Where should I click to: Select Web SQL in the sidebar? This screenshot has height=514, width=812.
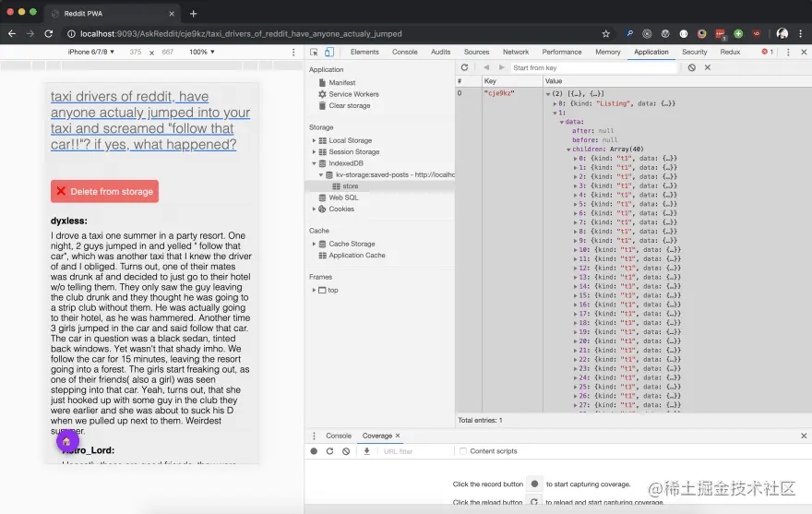click(343, 197)
